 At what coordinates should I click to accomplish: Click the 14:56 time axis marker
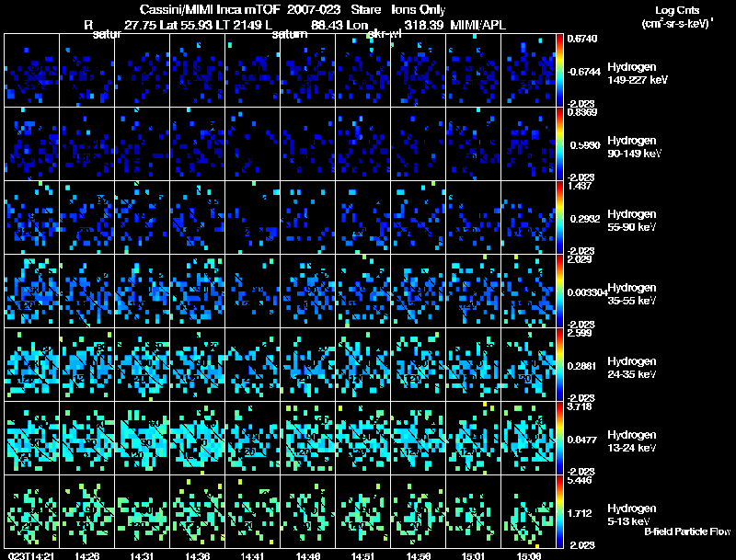click(419, 554)
